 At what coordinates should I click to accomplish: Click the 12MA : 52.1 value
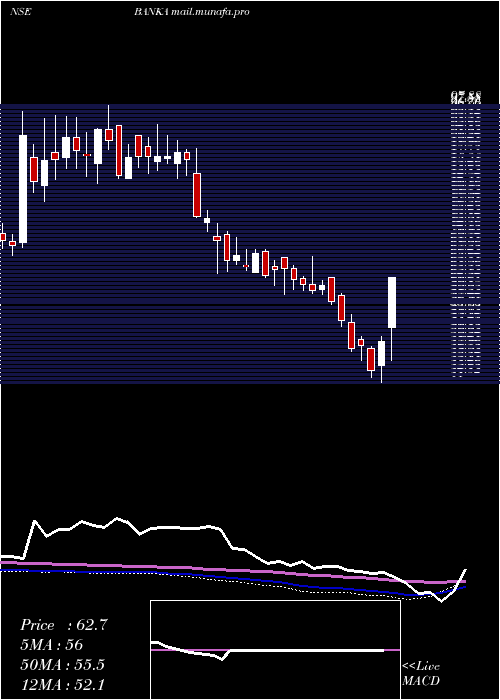(x=62, y=684)
